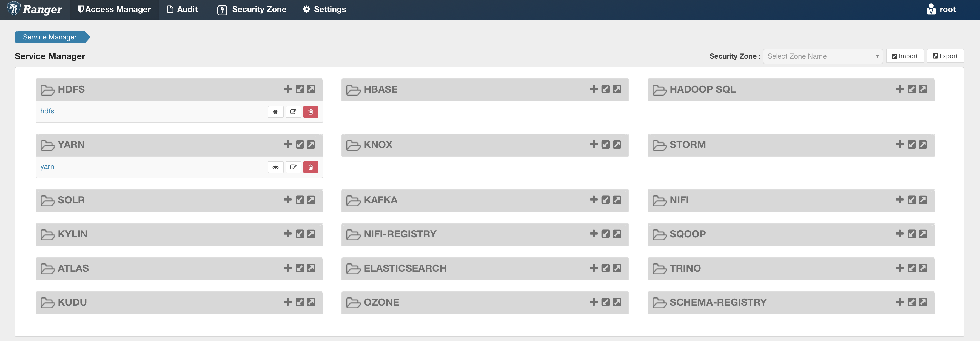Viewport: 980px width, 341px height.
Task: Add a new OZONE service
Action: pos(594,302)
